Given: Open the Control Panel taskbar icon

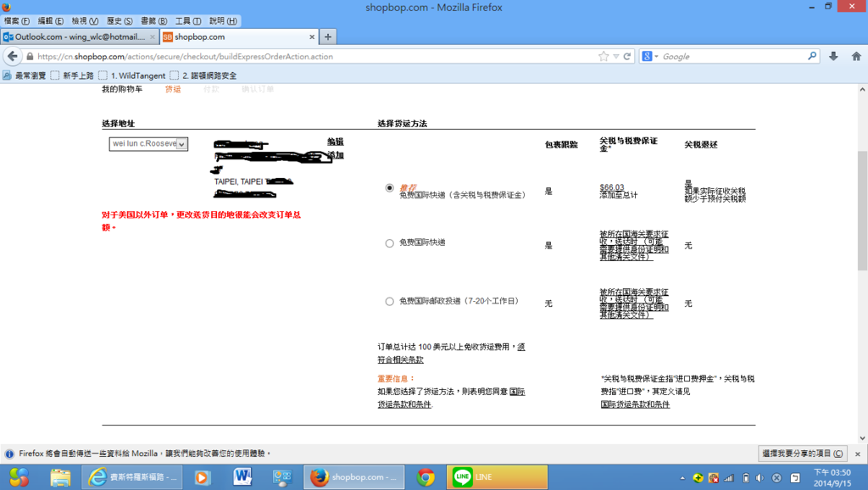Looking at the screenshot, I should 282,477.
